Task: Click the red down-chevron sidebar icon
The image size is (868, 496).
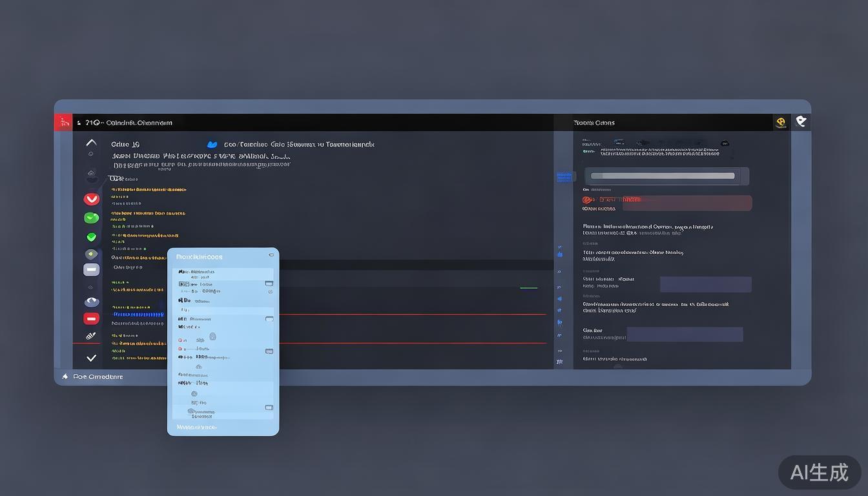Action: point(92,199)
